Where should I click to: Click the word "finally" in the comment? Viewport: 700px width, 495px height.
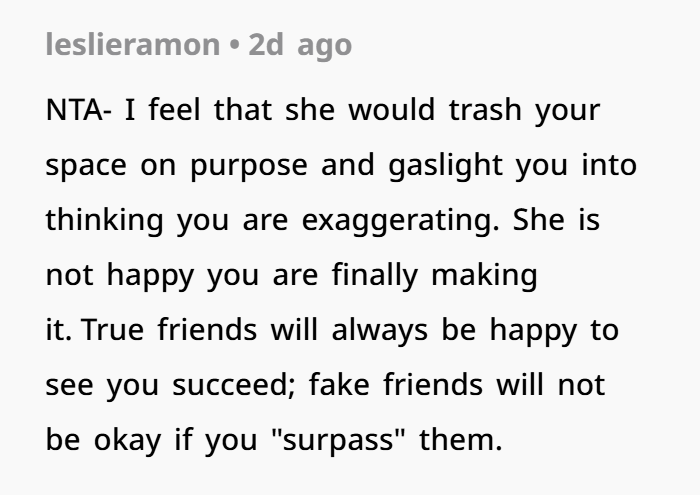click(x=375, y=275)
